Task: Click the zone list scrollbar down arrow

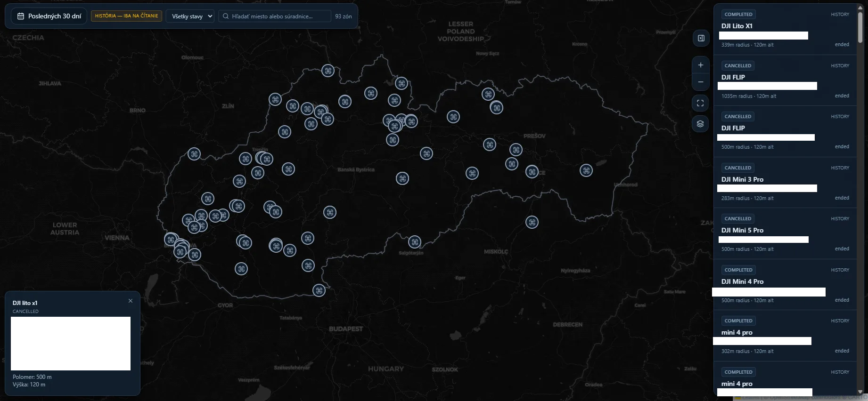Action: [x=860, y=392]
